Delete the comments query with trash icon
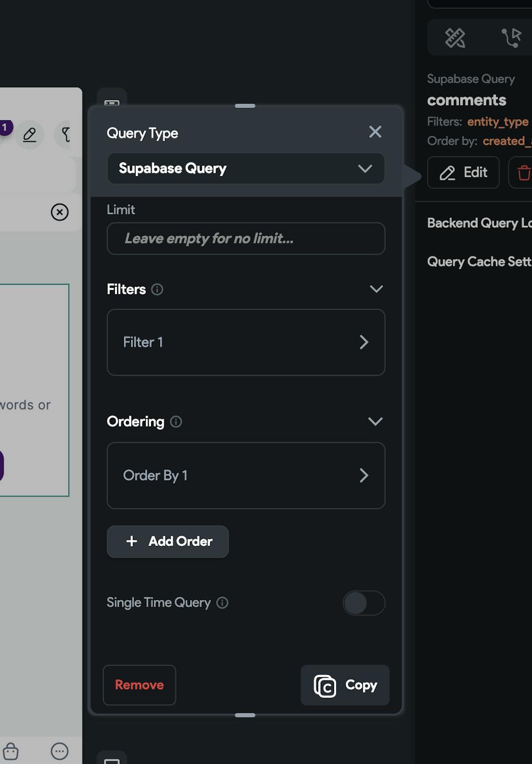The width and height of the screenshot is (532, 764). (523, 172)
